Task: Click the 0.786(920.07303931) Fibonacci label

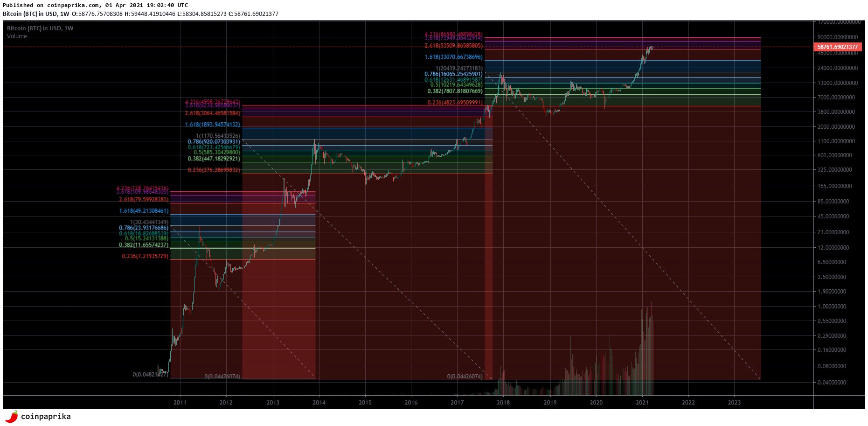Action: (x=214, y=142)
